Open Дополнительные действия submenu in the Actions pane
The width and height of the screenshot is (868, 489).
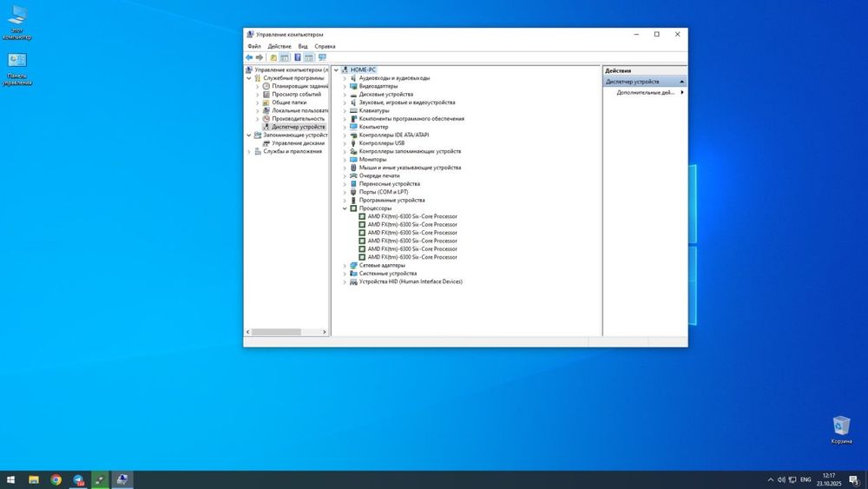(x=646, y=92)
